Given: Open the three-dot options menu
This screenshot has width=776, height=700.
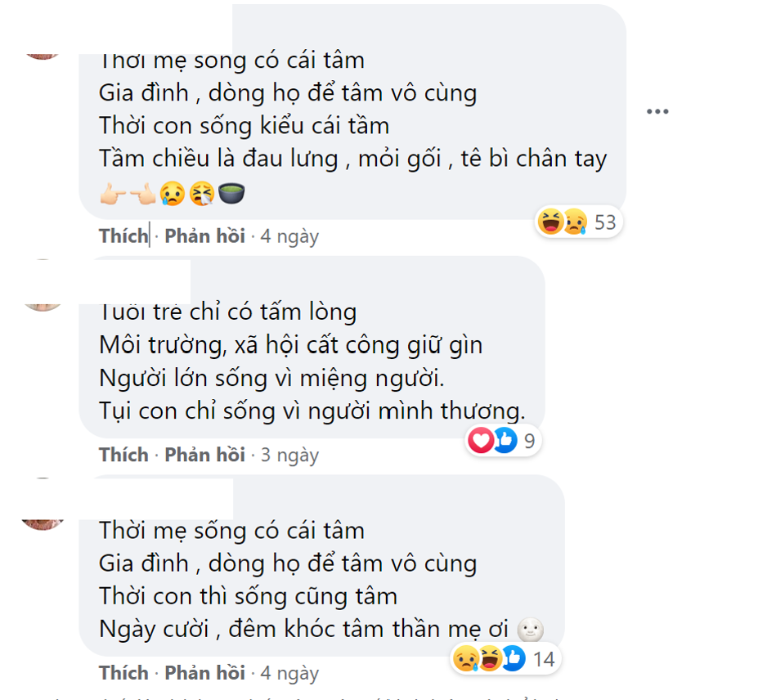Looking at the screenshot, I should click(657, 110).
